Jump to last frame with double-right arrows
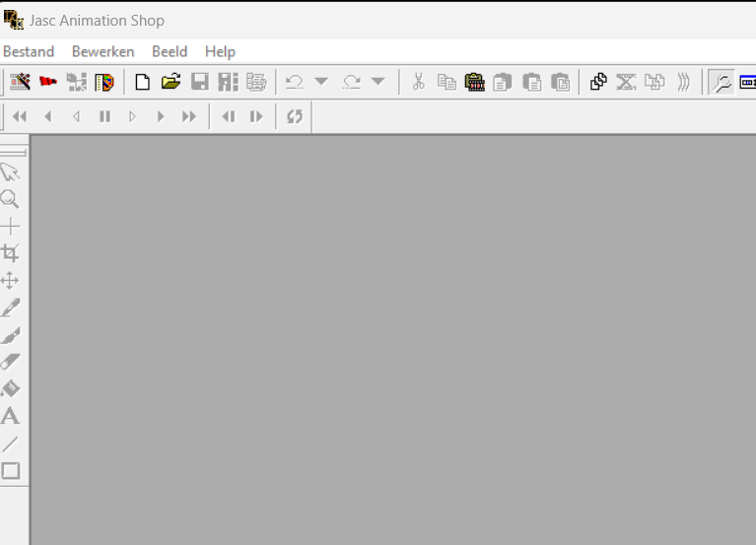The width and height of the screenshot is (756, 545). [x=189, y=116]
